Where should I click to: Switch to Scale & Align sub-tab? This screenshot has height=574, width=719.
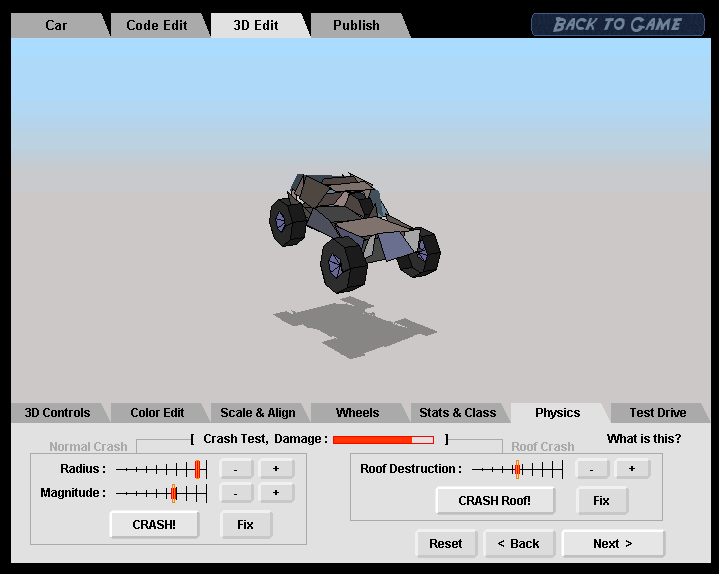click(257, 413)
